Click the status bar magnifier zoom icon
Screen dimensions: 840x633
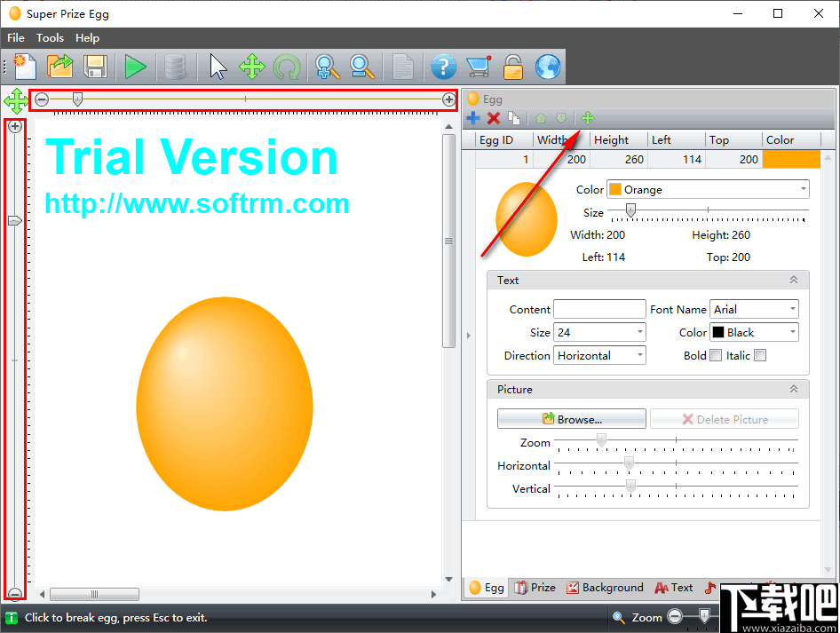619,618
